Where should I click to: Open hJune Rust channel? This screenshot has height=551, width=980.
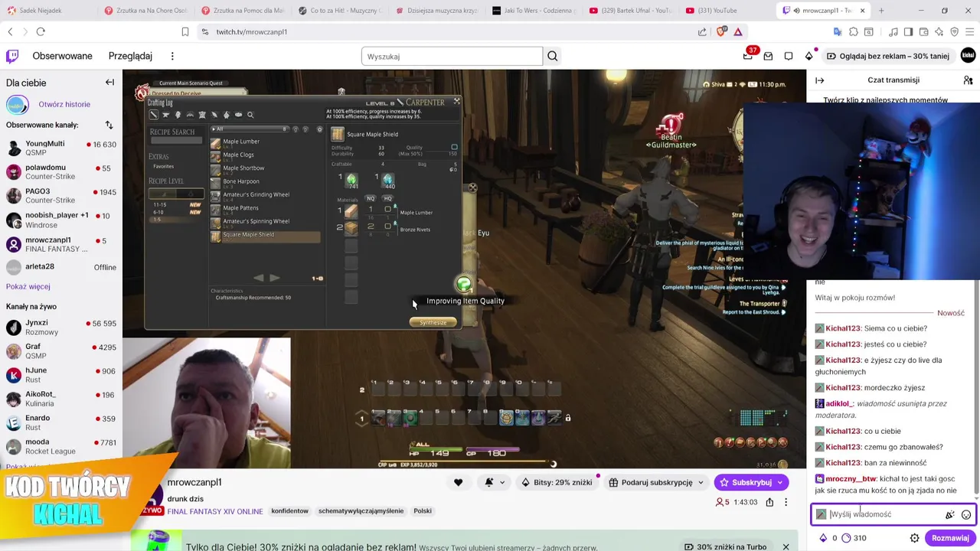[x=61, y=375]
